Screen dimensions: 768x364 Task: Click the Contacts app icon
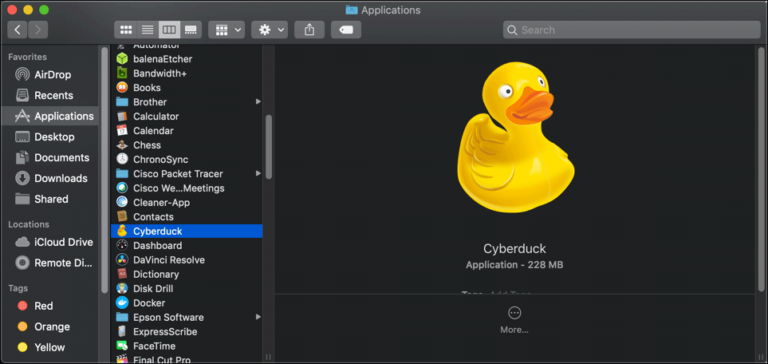coord(122,217)
